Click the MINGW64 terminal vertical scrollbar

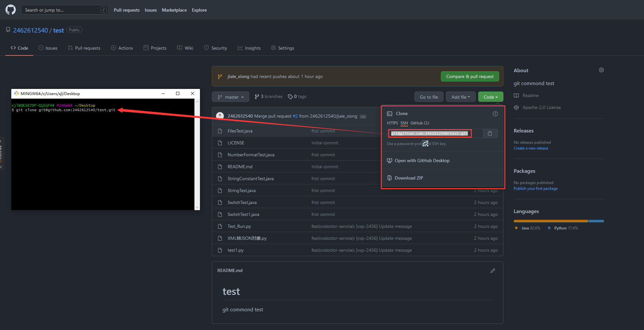click(197, 154)
